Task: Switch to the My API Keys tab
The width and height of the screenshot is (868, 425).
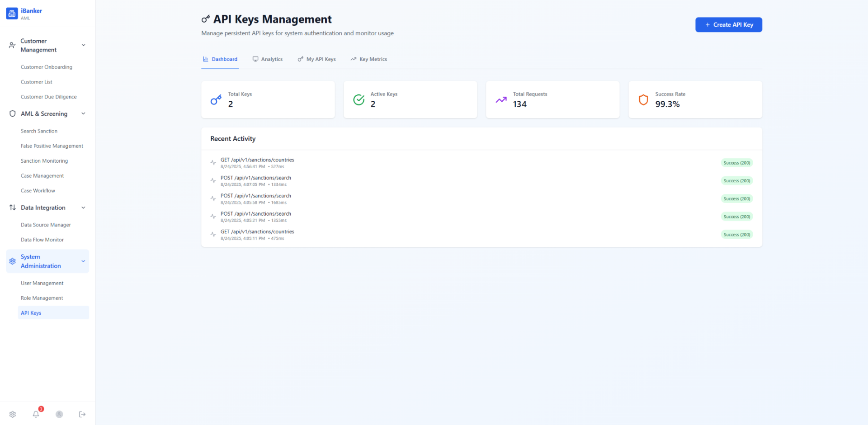Action: pos(316,59)
